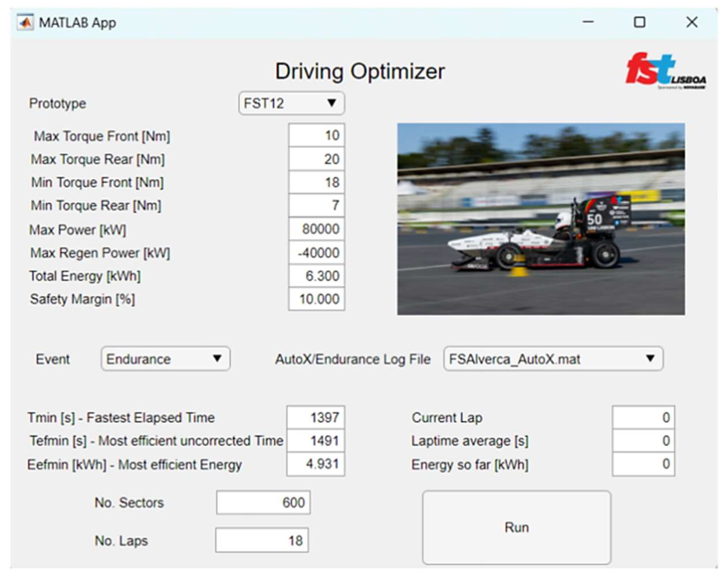Click the Max Torque Front input field
The width and height of the screenshot is (728, 577).
[x=316, y=135]
